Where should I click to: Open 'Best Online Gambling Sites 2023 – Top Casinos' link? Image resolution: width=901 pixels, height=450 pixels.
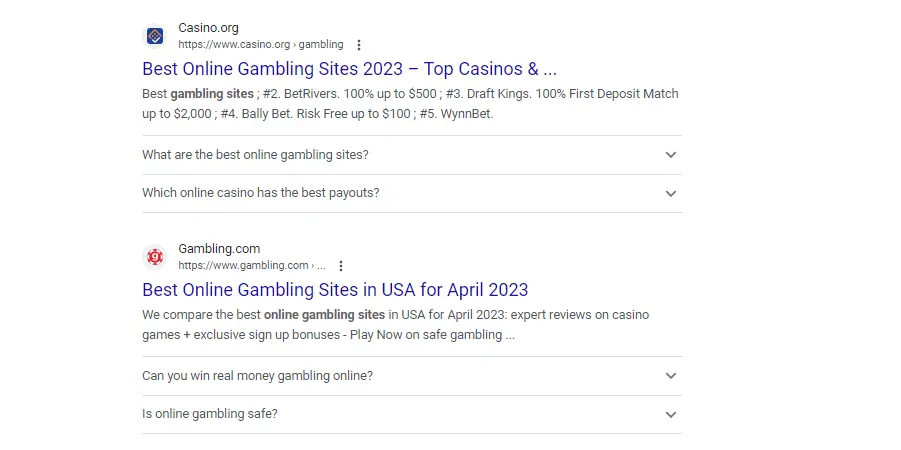349,69
